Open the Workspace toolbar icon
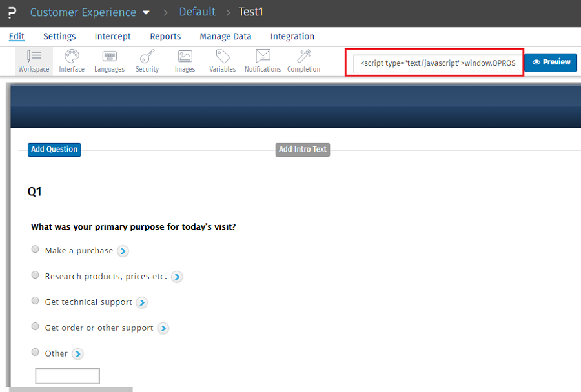The height and width of the screenshot is (392, 581). 34,57
